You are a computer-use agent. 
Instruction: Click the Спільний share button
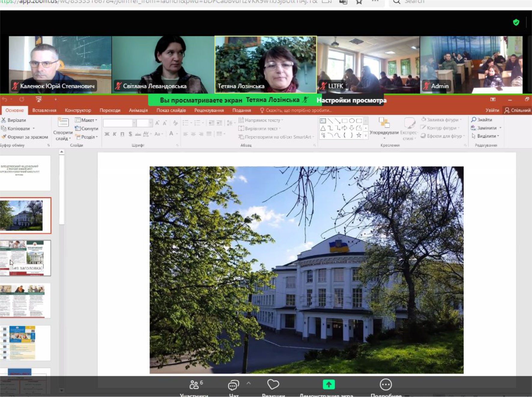pyautogui.click(x=517, y=110)
